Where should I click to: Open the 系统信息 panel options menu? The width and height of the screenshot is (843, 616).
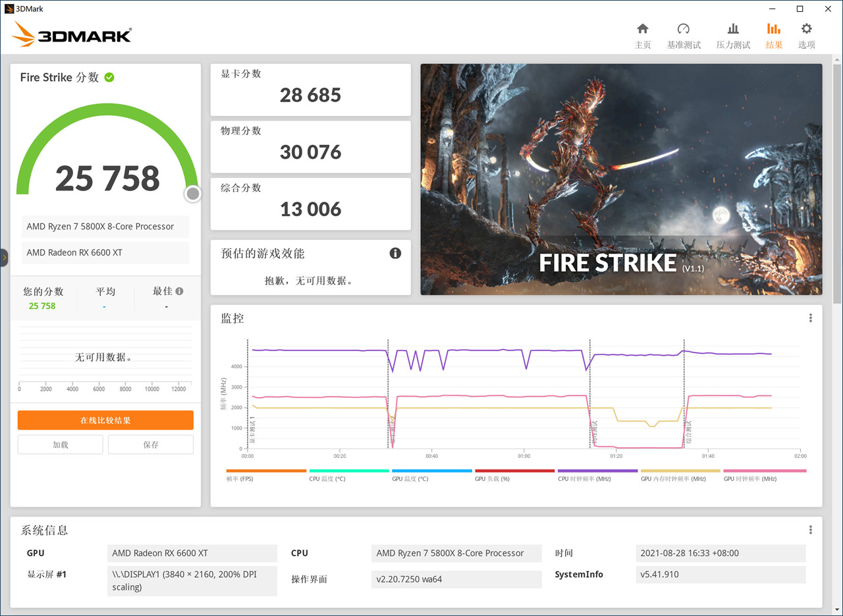pyautogui.click(x=811, y=529)
